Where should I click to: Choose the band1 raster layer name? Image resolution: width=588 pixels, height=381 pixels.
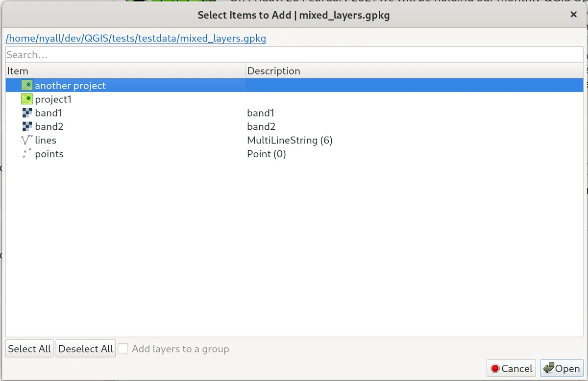click(49, 113)
